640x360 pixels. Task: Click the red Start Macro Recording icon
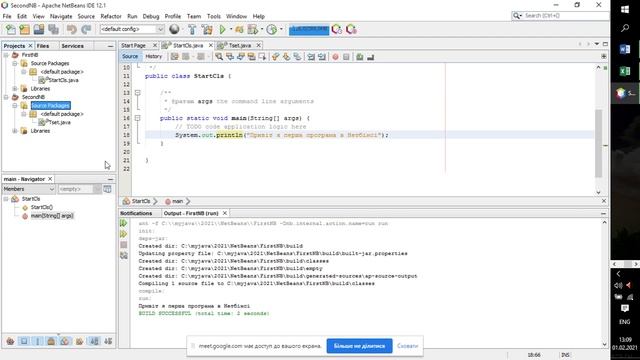tap(335, 57)
